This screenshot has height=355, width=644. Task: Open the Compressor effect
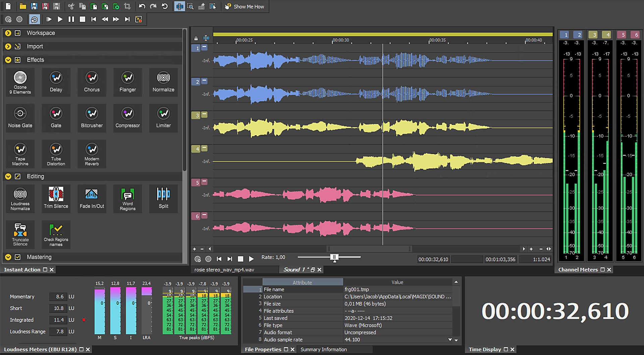[127, 118]
